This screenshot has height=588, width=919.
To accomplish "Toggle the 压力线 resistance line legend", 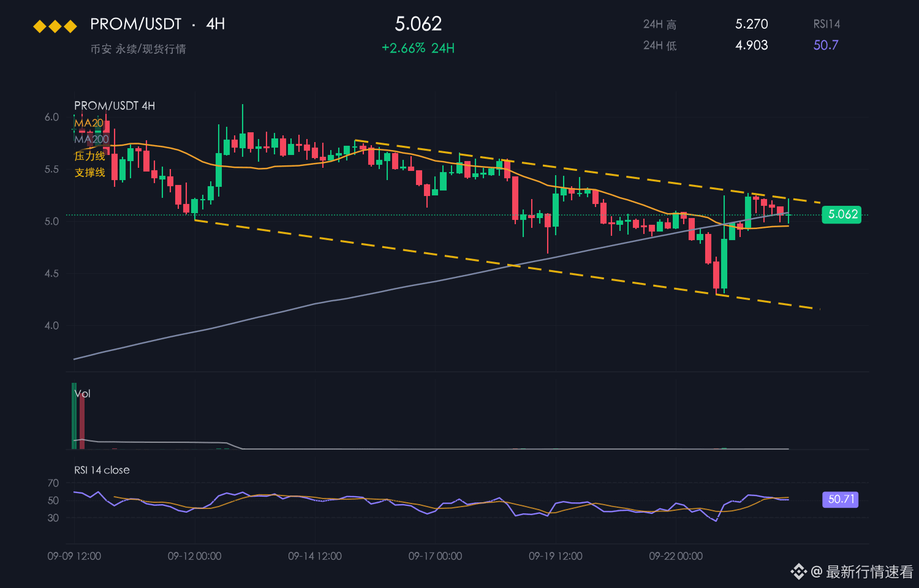I will pos(90,156).
